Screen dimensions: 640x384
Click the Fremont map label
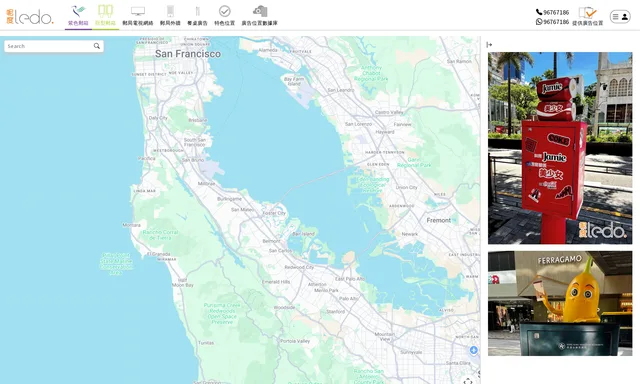439,220
